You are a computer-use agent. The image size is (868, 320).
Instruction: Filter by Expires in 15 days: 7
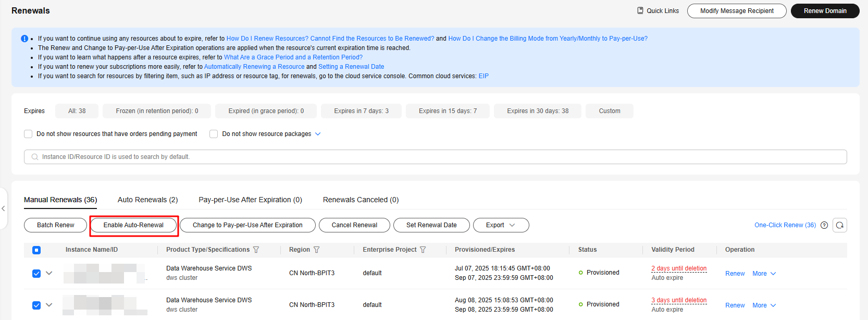tap(448, 111)
